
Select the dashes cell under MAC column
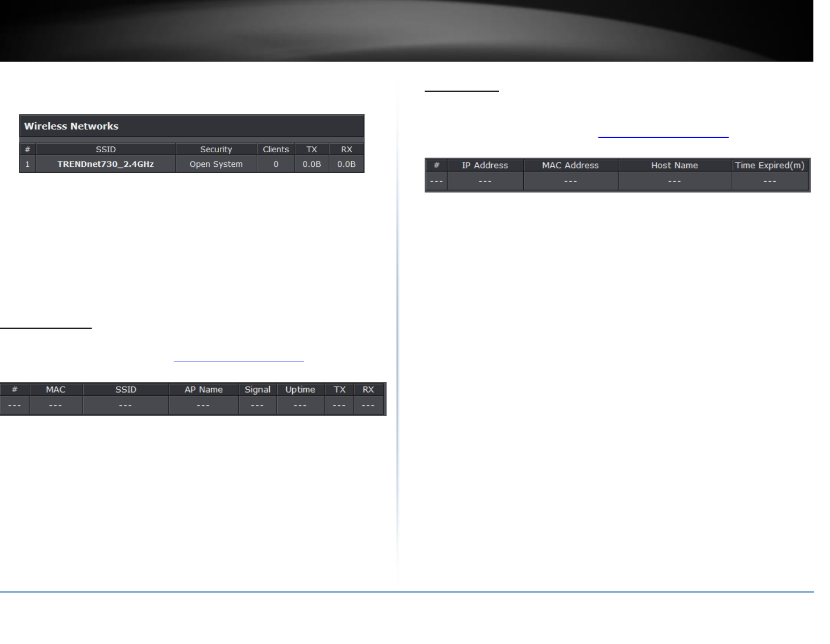56,405
